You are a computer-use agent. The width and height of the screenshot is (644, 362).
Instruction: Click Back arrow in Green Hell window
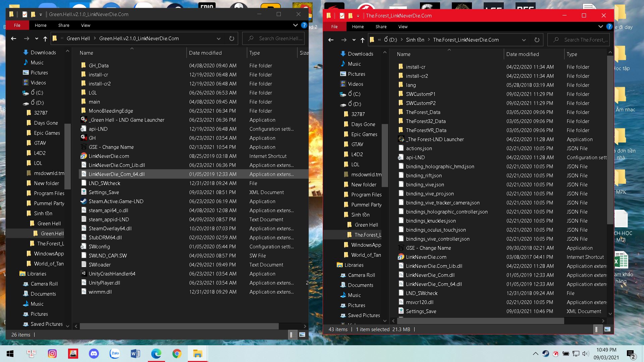tap(13, 39)
